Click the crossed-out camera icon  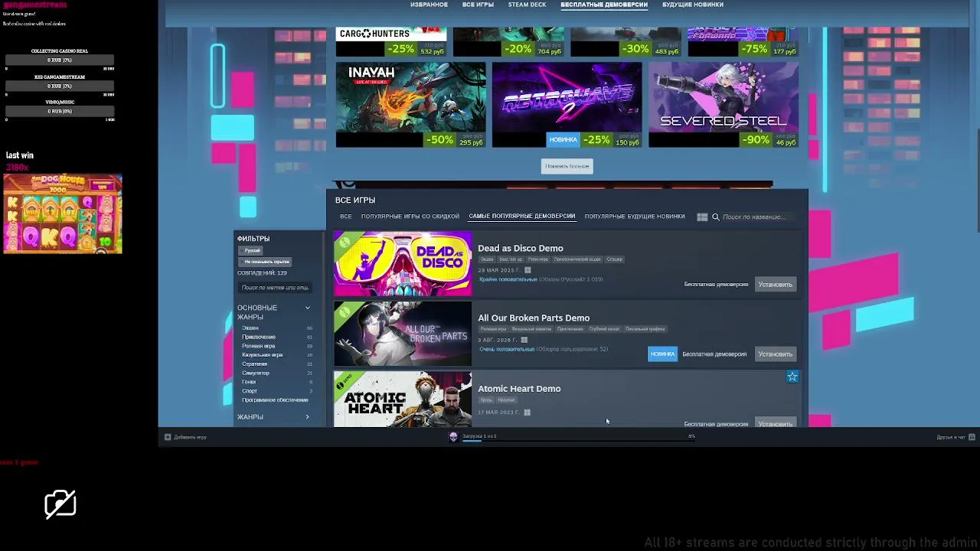[60, 504]
